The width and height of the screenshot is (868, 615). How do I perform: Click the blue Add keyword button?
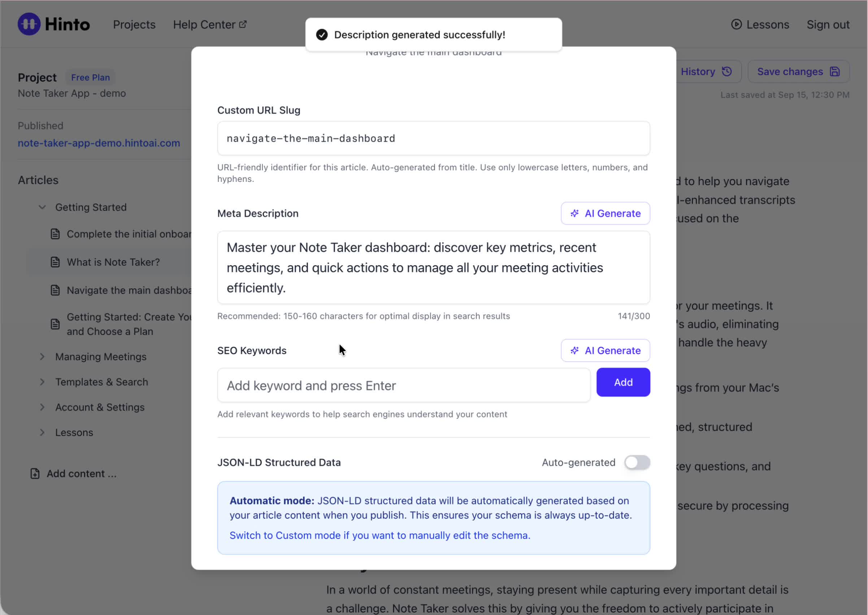coord(623,382)
